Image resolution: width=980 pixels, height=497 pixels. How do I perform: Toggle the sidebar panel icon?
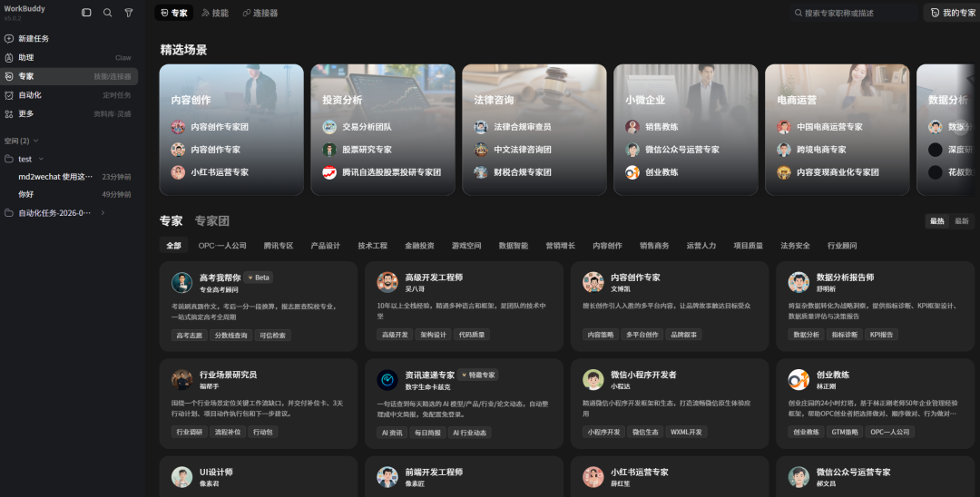(x=86, y=13)
